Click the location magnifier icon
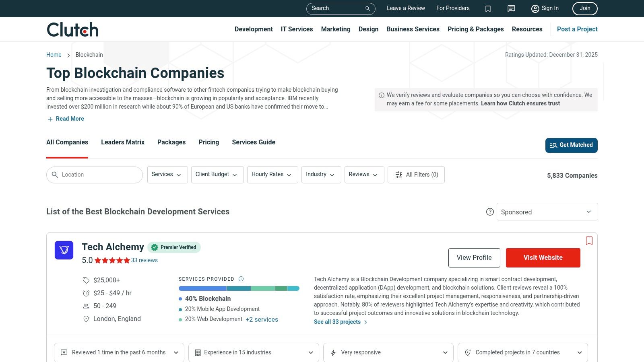Viewport: 644px width, 362px height. pos(55,175)
